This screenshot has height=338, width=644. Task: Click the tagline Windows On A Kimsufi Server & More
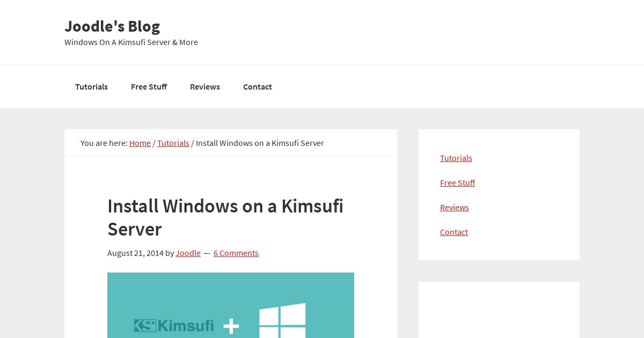pyautogui.click(x=131, y=42)
